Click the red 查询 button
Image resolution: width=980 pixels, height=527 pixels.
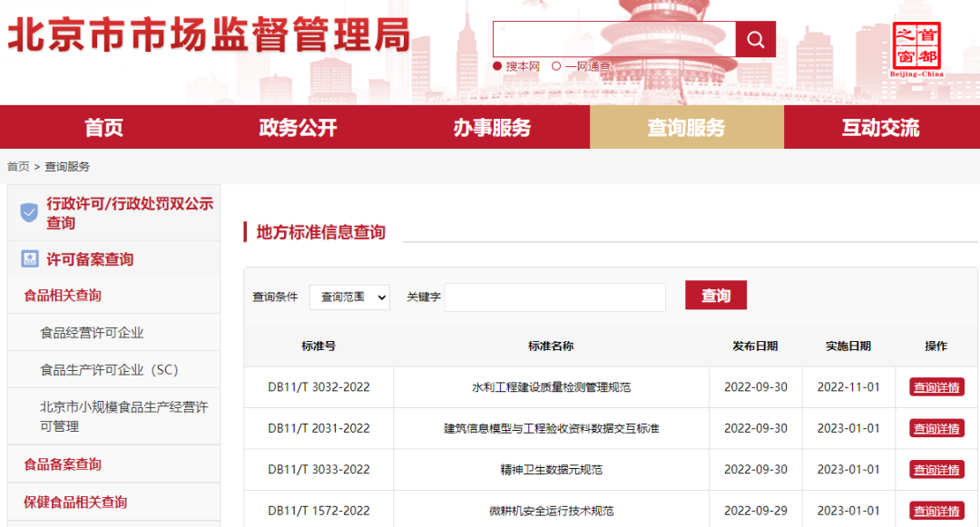[x=715, y=295]
